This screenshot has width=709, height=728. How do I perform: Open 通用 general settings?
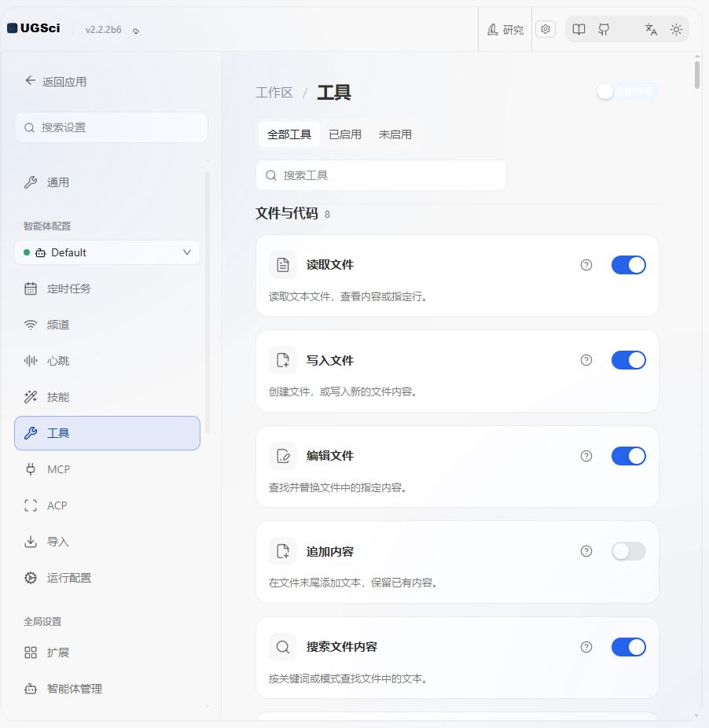pyautogui.click(x=107, y=182)
